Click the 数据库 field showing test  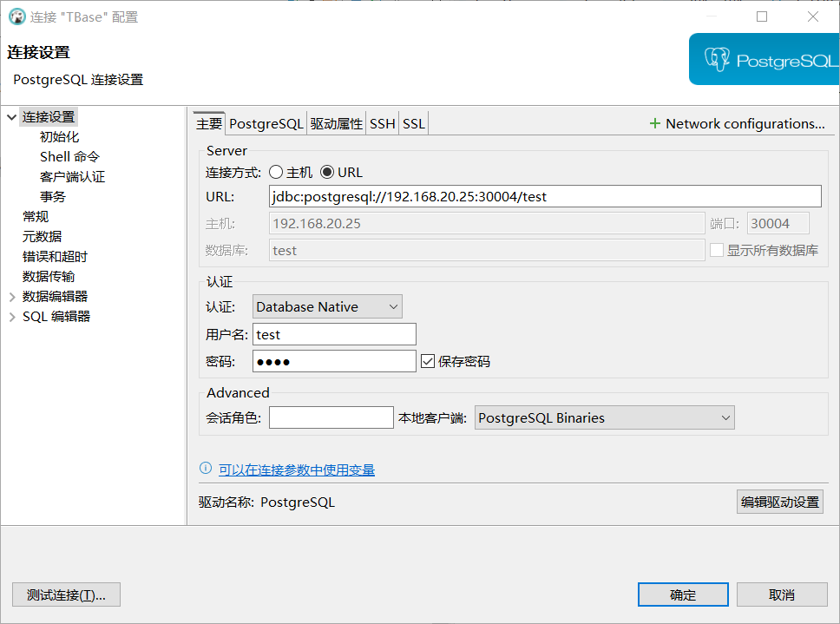click(x=487, y=250)
